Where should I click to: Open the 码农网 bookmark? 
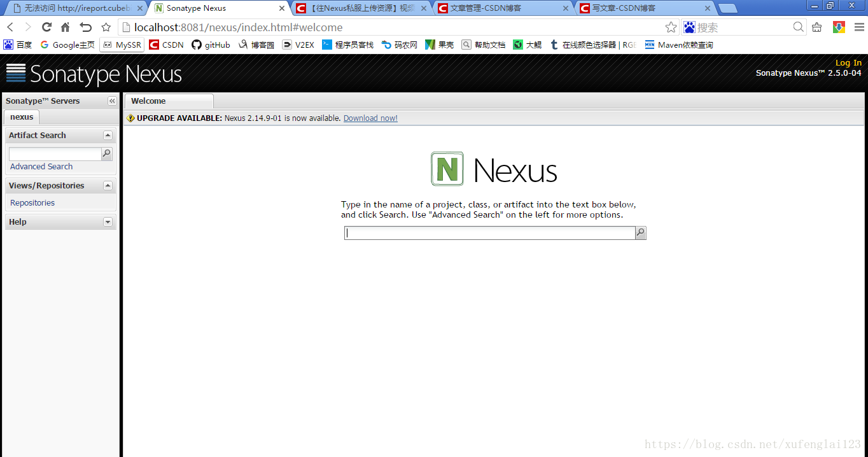(x=399, y=45)
